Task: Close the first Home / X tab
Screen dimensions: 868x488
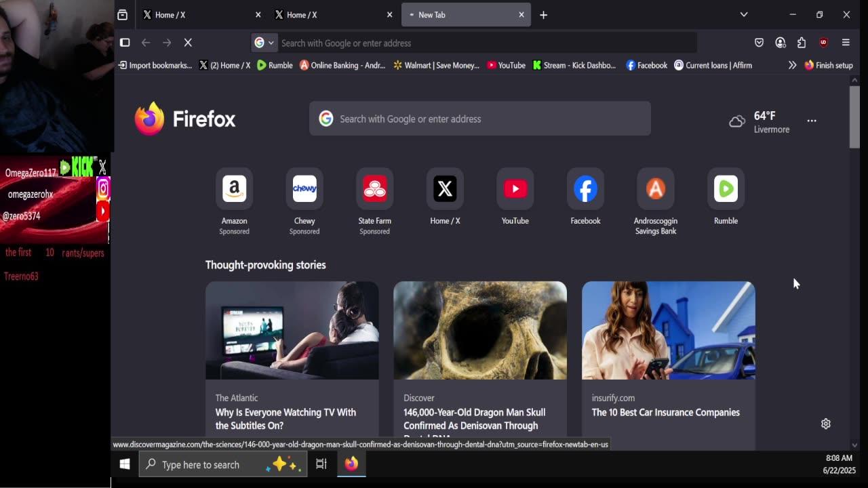Action: pos(258,15)
